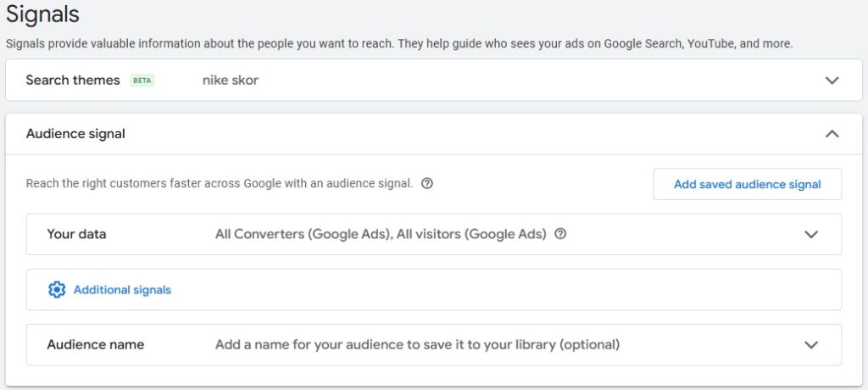Screen dimensions: 868x390
Task: Open the Additional signals link
Action: pyautogui.click(x=122, y=290)
